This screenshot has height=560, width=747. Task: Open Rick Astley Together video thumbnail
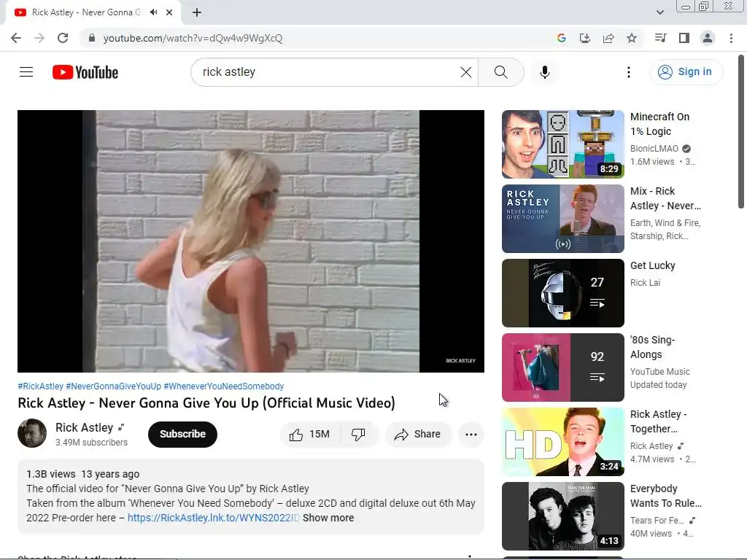coord(562,441)
